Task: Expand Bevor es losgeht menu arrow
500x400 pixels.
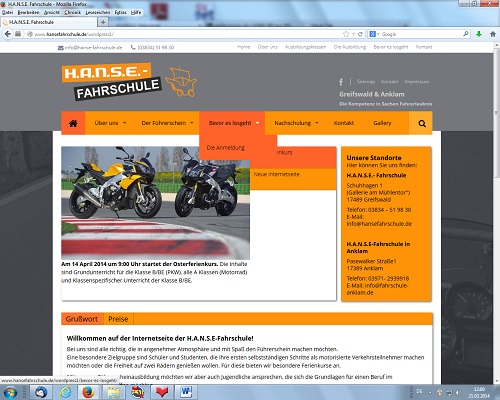Action: [x=258, y=123]
